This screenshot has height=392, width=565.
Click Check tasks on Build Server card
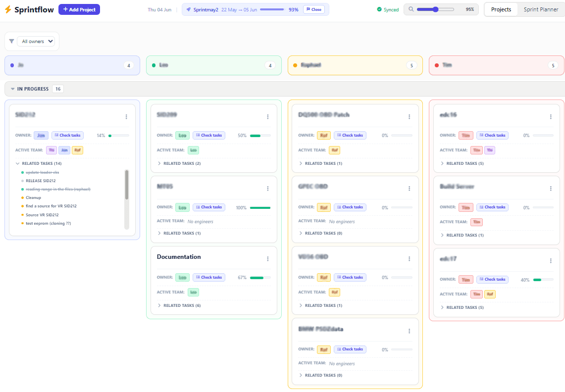coord(492,207)
